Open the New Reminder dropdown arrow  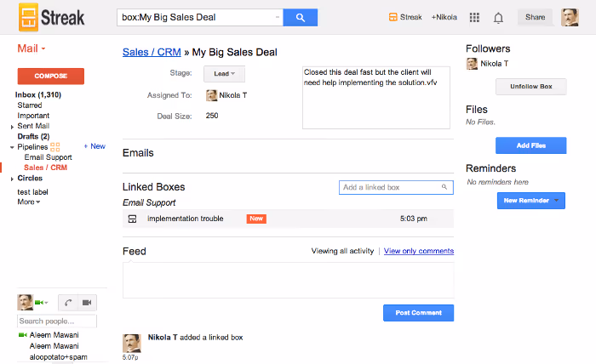click(557, 201)
